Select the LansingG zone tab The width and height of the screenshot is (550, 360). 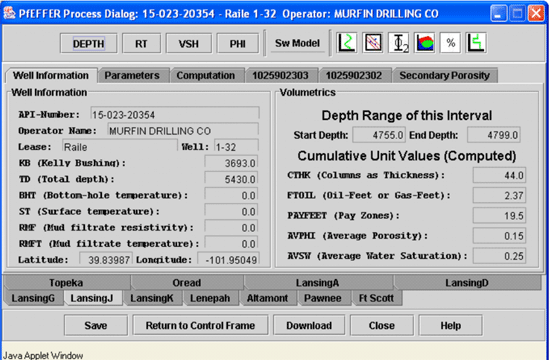coord(33,298)
